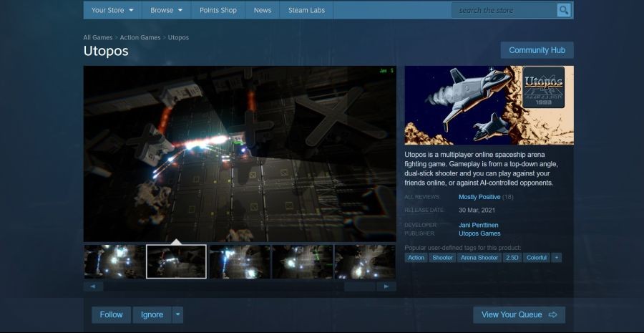Select the third screenshot thumbnail

240,261
